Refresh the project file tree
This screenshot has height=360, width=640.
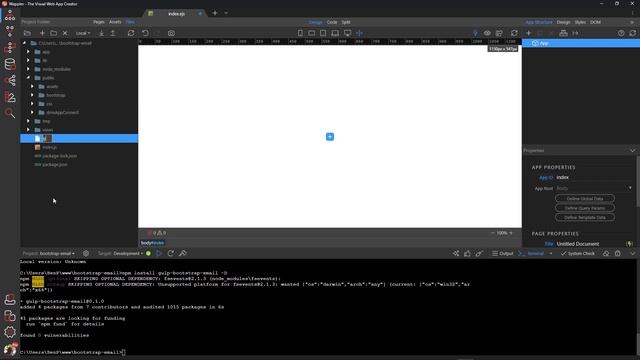131,33
